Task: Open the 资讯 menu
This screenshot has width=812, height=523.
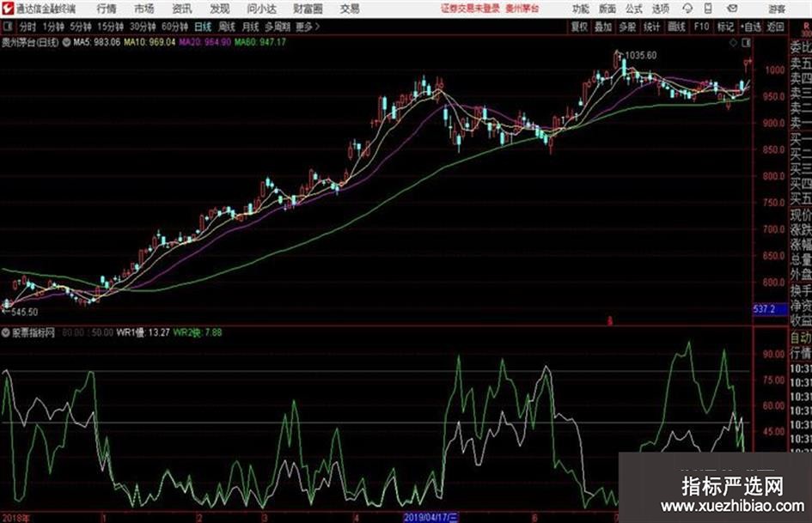Action: [x=182, y=9]
